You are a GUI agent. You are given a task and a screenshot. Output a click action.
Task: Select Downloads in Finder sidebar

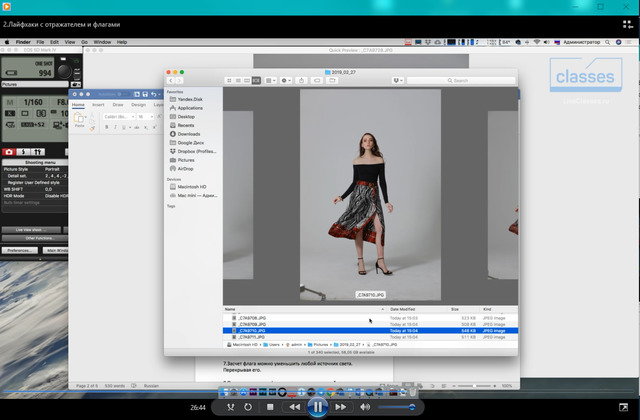click(x=189, y=133)
